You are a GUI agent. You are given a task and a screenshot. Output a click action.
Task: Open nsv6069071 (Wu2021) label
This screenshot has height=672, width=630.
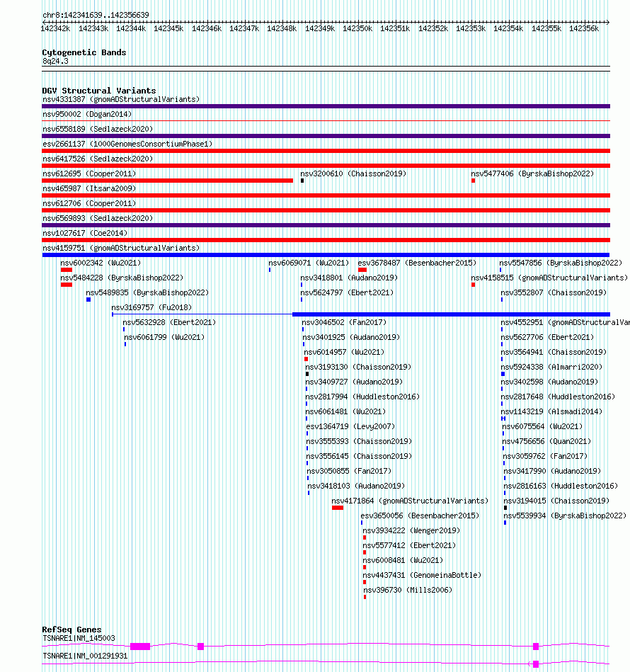tap(309, 263)
